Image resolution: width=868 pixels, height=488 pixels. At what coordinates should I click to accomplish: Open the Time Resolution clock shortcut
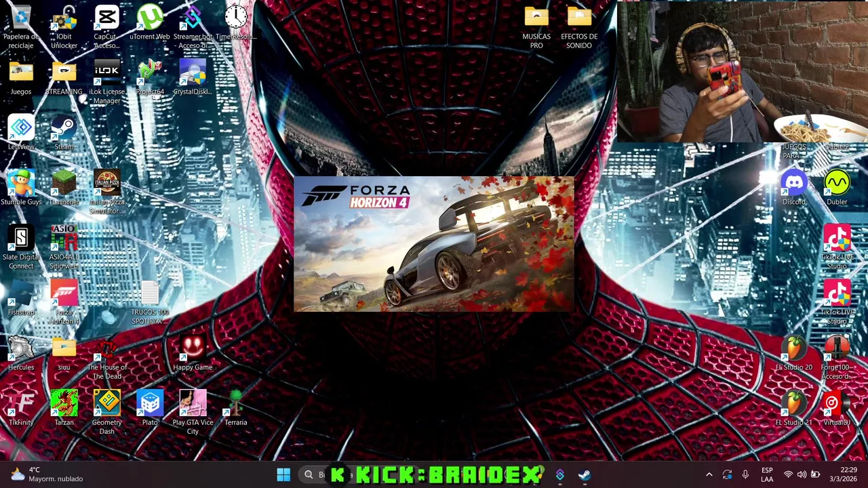click(x=236, y=22)
